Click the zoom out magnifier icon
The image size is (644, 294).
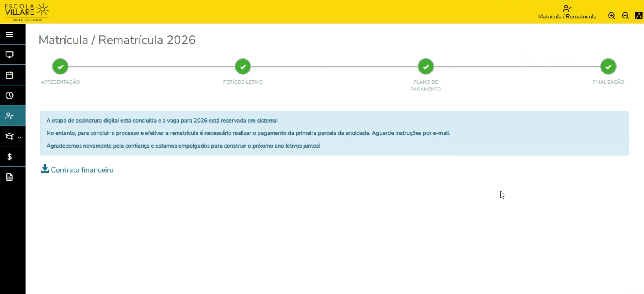[x=625, y=16]
